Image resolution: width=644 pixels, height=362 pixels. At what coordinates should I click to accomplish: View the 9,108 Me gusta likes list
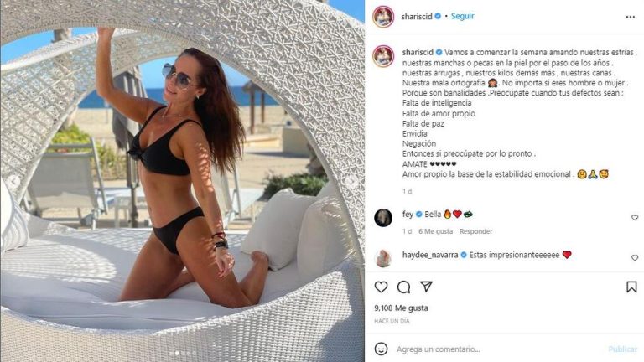click(401, 308)
